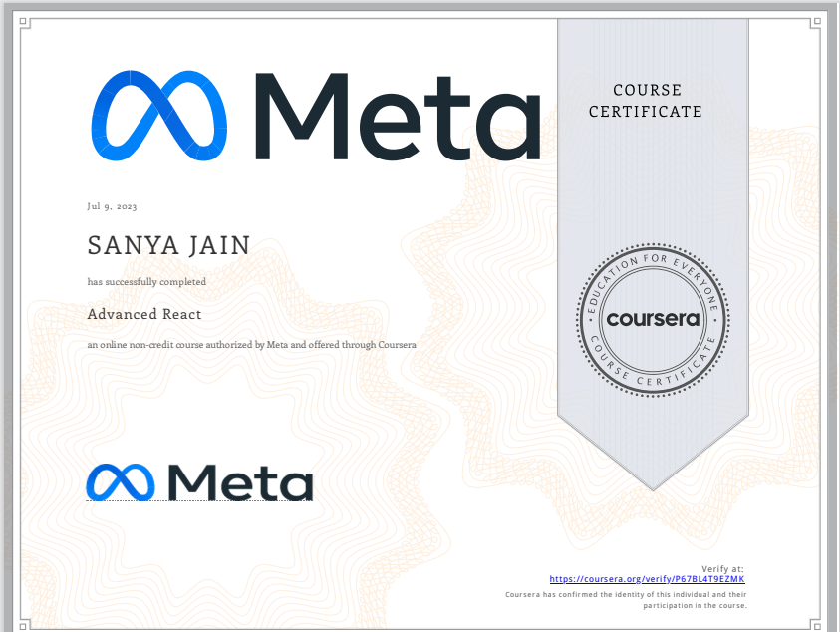Screen dimensions: 840x632
Task: Select the course title Advanced React
Action: click(144, 314)
